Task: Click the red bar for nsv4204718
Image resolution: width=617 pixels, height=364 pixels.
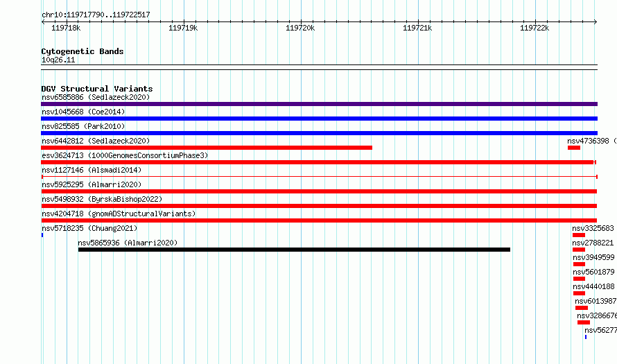Action: point(319,220)
